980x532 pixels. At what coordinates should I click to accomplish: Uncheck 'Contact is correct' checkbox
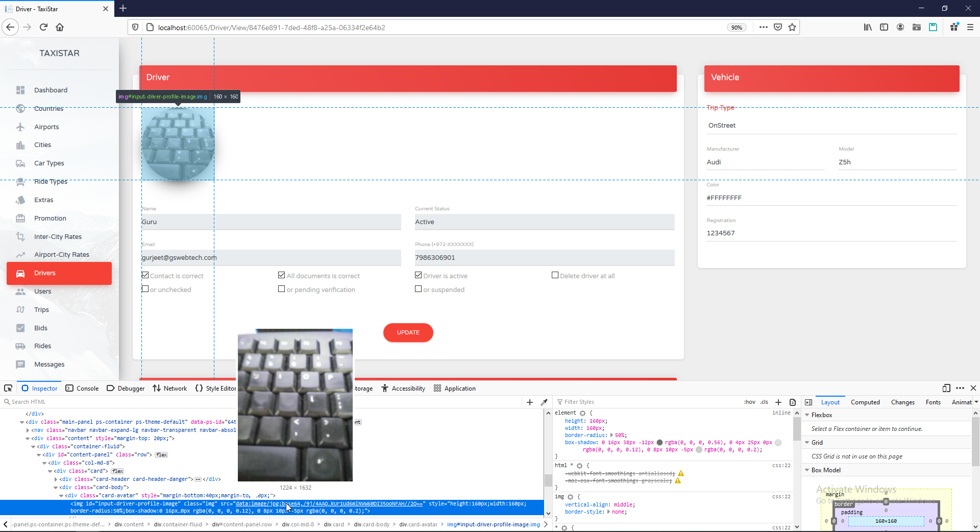(x=145, y=275)
